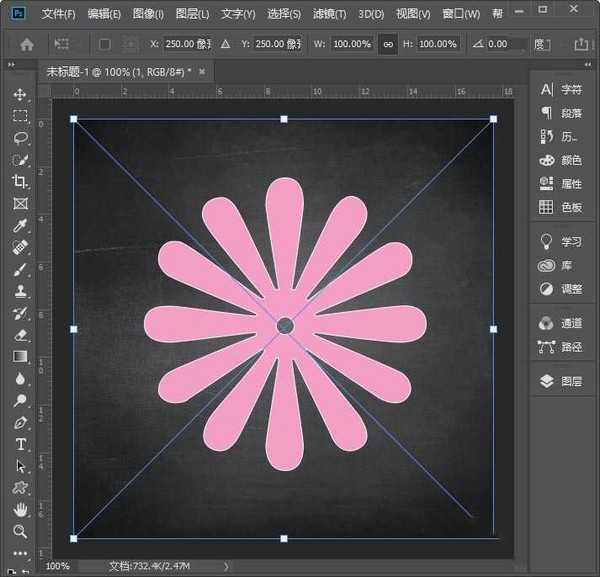600x577 pixels.
Task: Choose the Zoom magnifier tool
Action: 20,531
